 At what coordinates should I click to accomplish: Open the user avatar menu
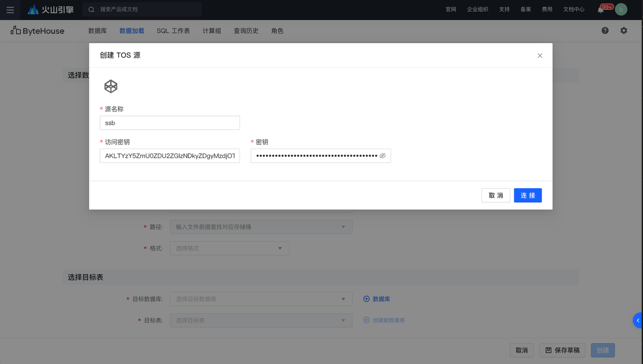(x=621, y=9)
